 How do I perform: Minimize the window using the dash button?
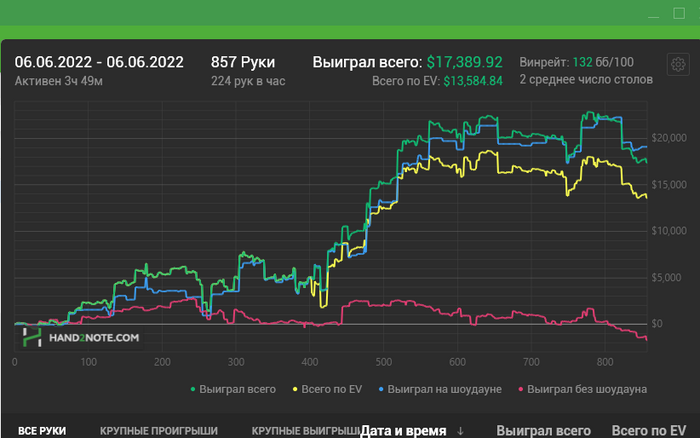[x=654, y=16]
